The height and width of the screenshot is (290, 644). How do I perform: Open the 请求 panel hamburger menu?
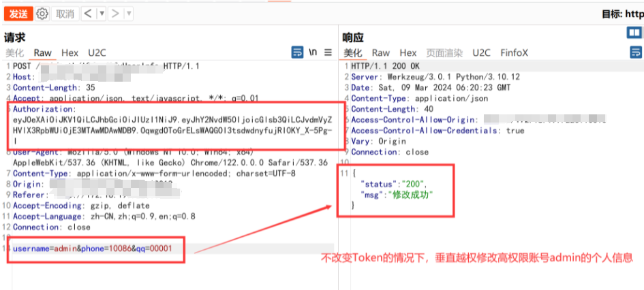coord(328,52)
